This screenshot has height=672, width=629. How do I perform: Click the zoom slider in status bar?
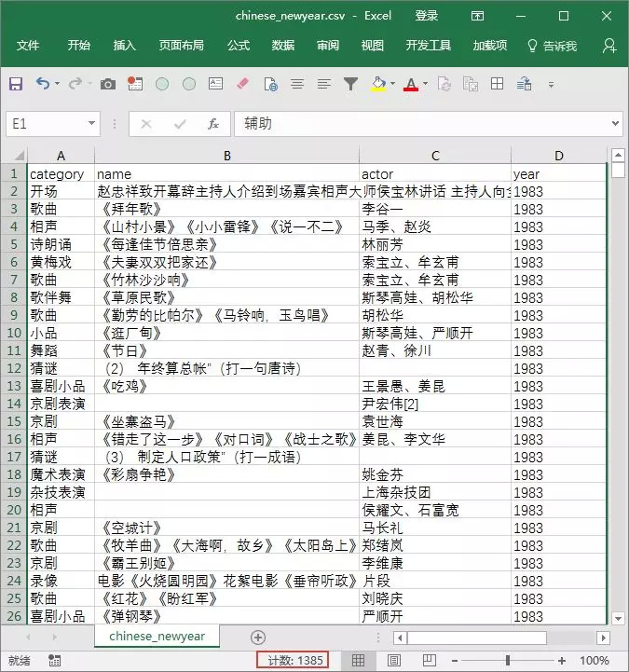point(507,661)
